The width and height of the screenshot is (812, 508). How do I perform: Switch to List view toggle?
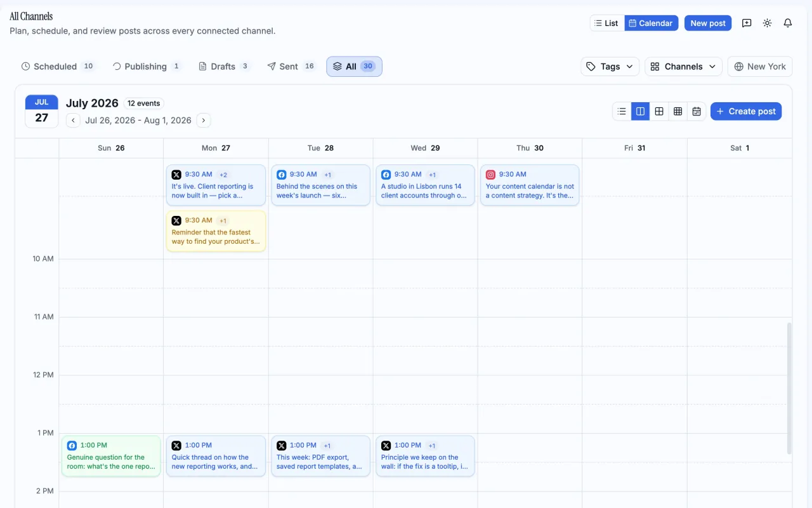point(607,23)
